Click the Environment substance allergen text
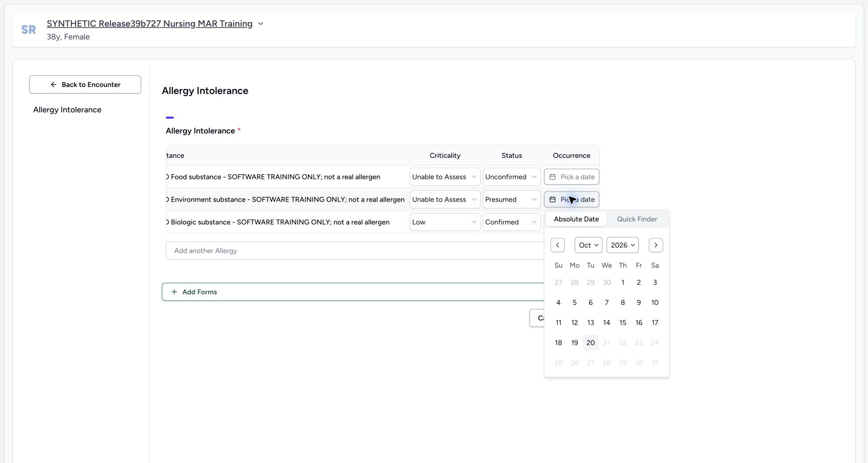 (286, 200)
